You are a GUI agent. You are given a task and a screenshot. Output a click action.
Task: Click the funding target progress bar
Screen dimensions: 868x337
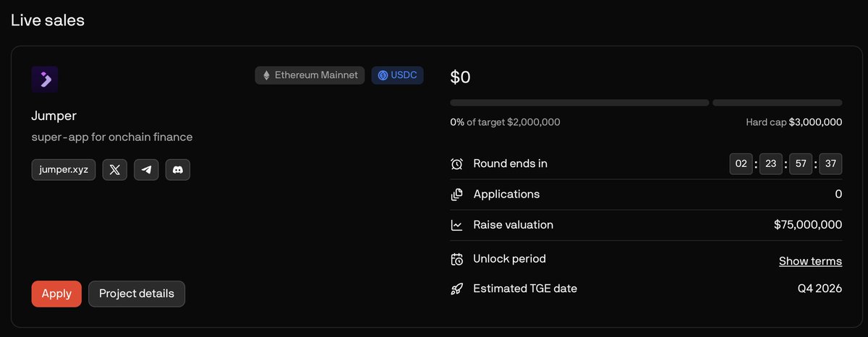point(579,103)
